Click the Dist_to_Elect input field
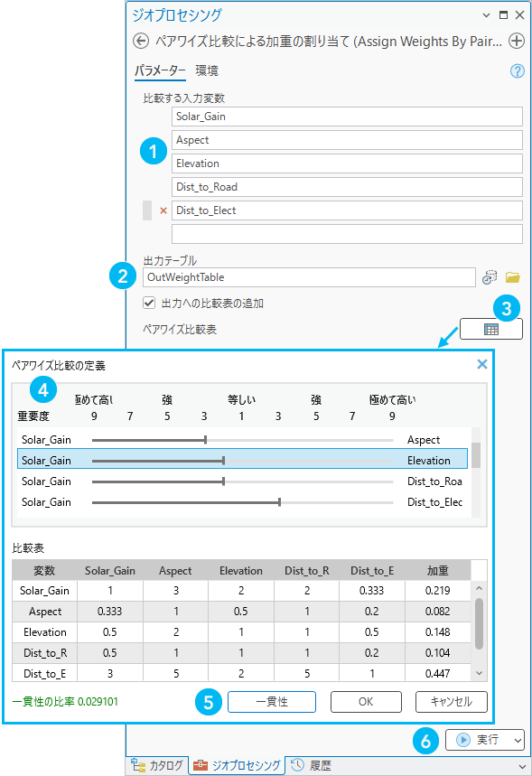 pyautogui.click(x=347, y=210)
